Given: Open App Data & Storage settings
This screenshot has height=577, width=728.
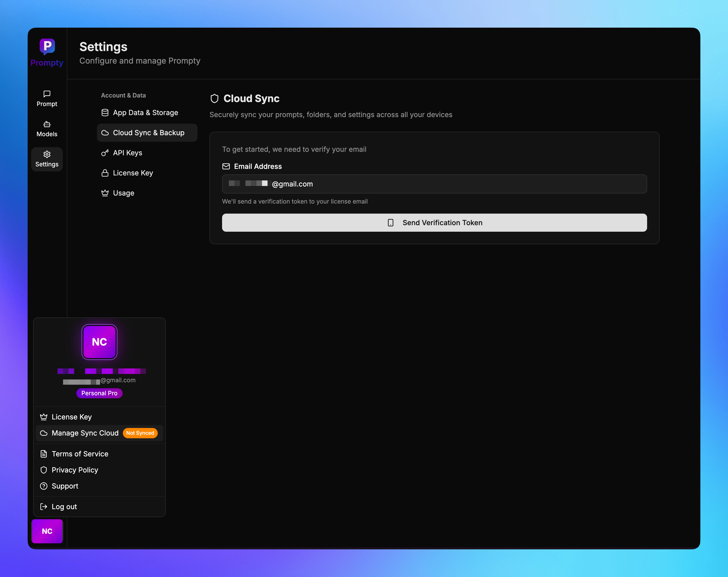Looking at the screenshot, I should pyautogui.click(x=145, y=113).
